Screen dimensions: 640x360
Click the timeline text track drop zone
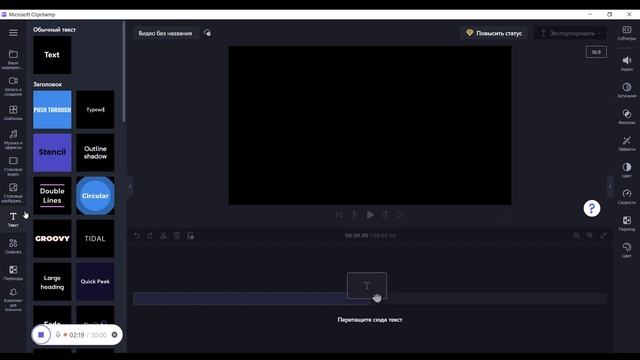[369, 299]
